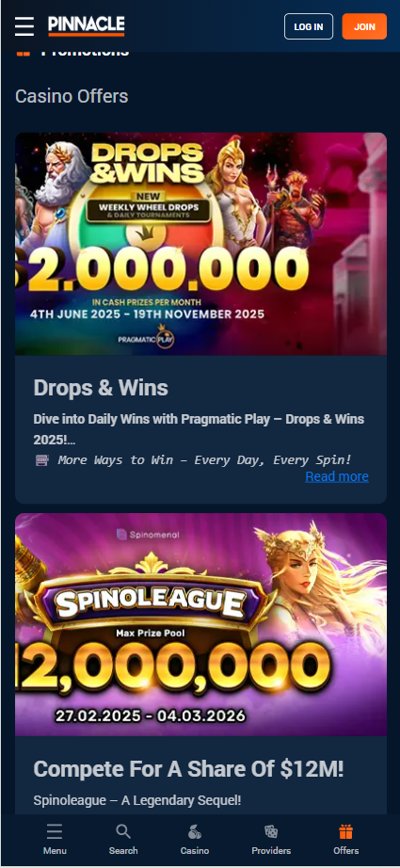Click the LOG IN button
Screen dimensions: 400x868
[309, 26]
